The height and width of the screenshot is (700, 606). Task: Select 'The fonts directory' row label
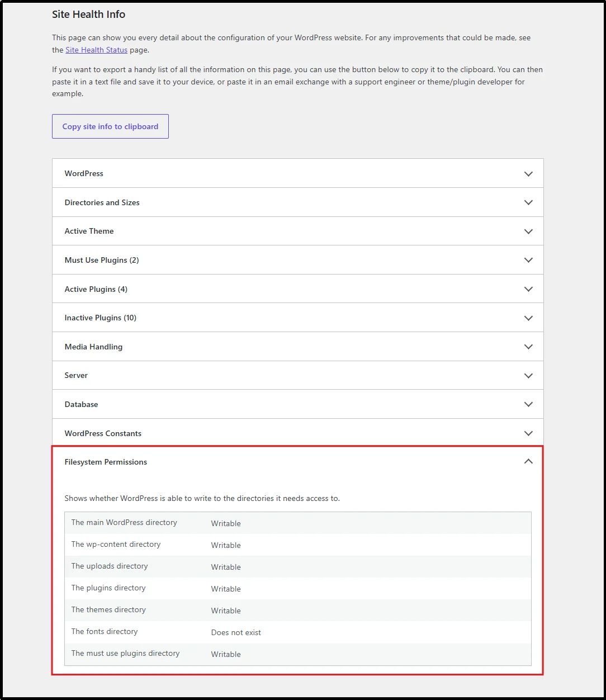pos(105,631)
